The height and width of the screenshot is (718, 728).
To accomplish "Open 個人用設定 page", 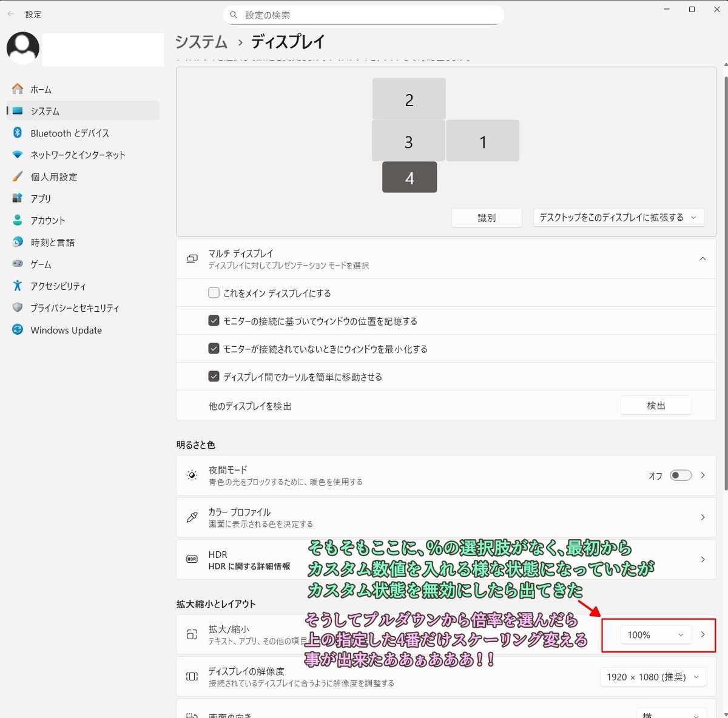I will click(x=83, y=176).
